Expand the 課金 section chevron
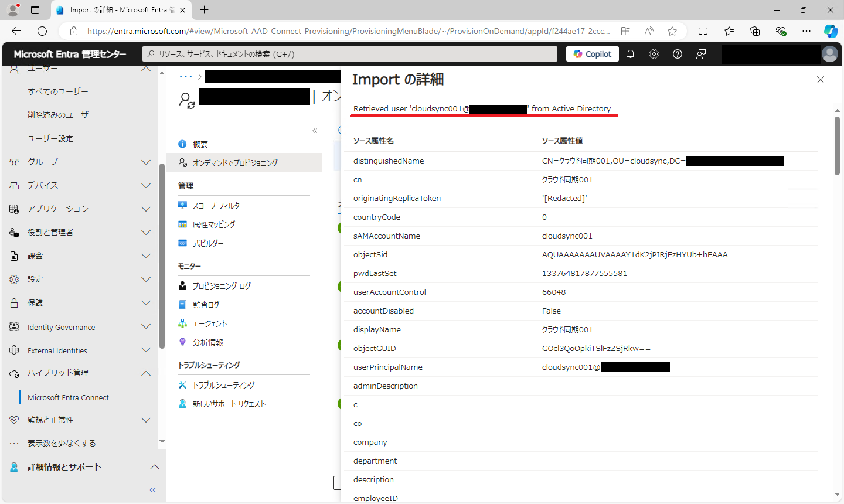Image resolution: width=844 pixels, height=504 pixels. coord(146,256)
